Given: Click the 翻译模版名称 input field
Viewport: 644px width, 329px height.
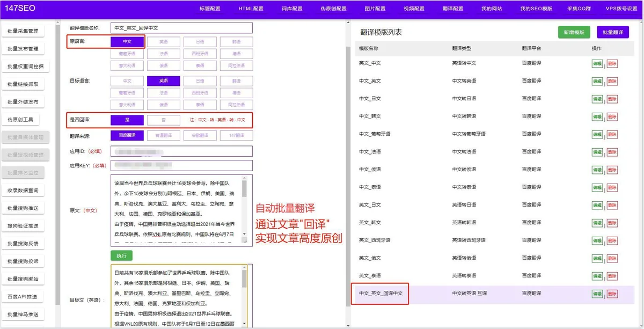Looking at the screenshot, I should pyautogui.click(x=181, y=28).
